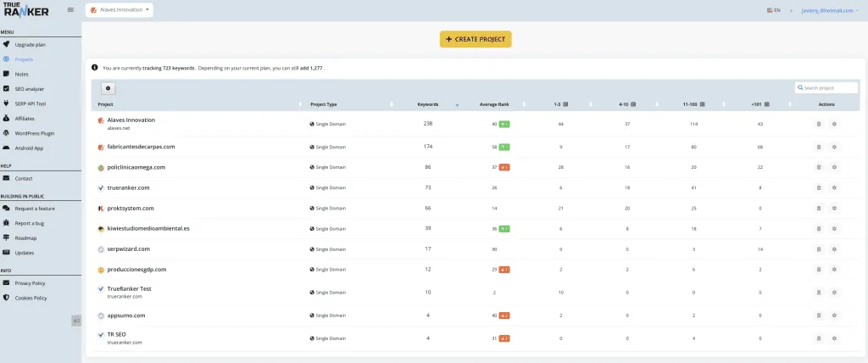Sort table by 4-10 column
868x363 pixels.
click(x=626, y=104)
